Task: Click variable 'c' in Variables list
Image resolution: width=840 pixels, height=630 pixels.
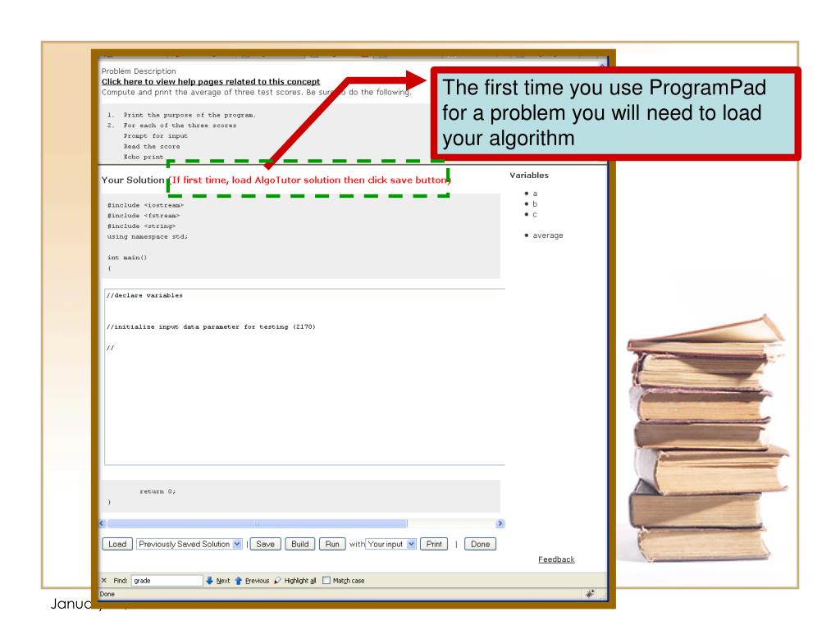Action: click(535, 214)
